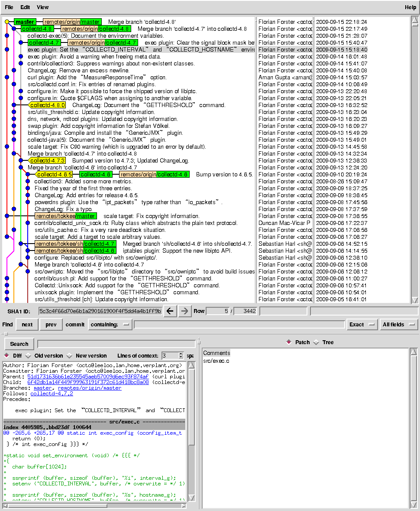
Task: Select the New version radio button
Action: tap(69, 355)
